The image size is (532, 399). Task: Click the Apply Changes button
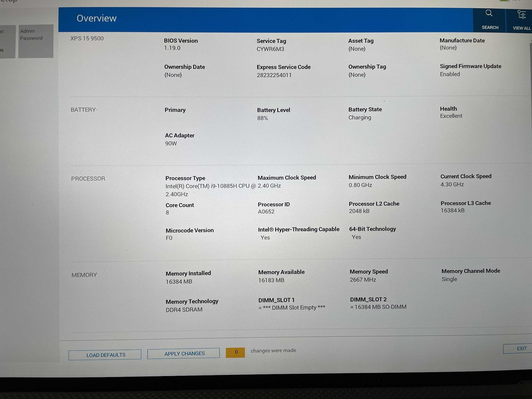coord(184,353)
